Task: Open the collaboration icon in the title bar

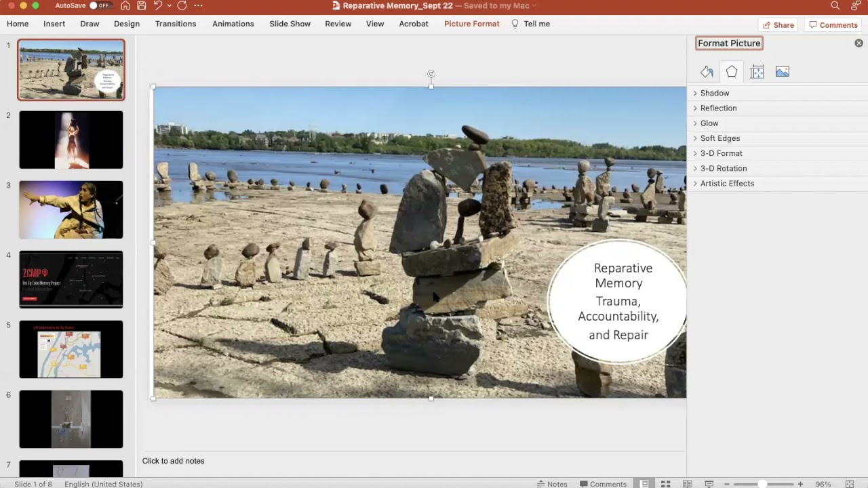Action: (x=856, y=5)
